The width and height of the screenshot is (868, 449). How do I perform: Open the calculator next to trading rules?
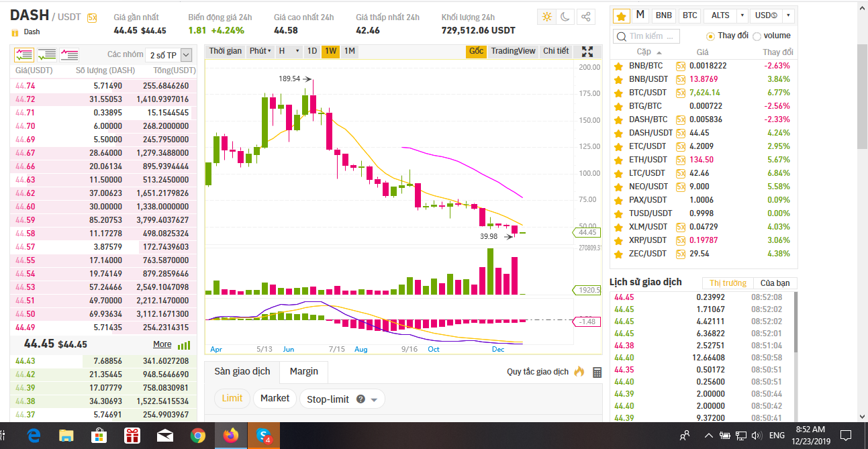[597, 372]
